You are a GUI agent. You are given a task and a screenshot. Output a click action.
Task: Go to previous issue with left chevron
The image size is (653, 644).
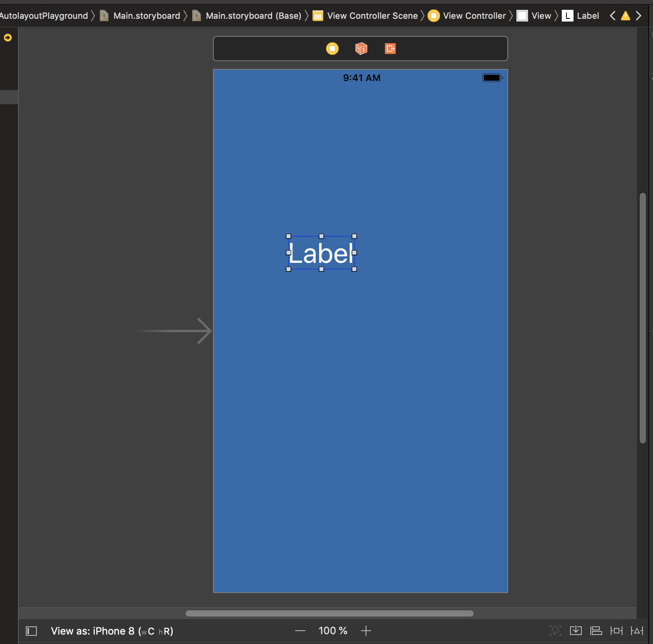pos(613,16)
